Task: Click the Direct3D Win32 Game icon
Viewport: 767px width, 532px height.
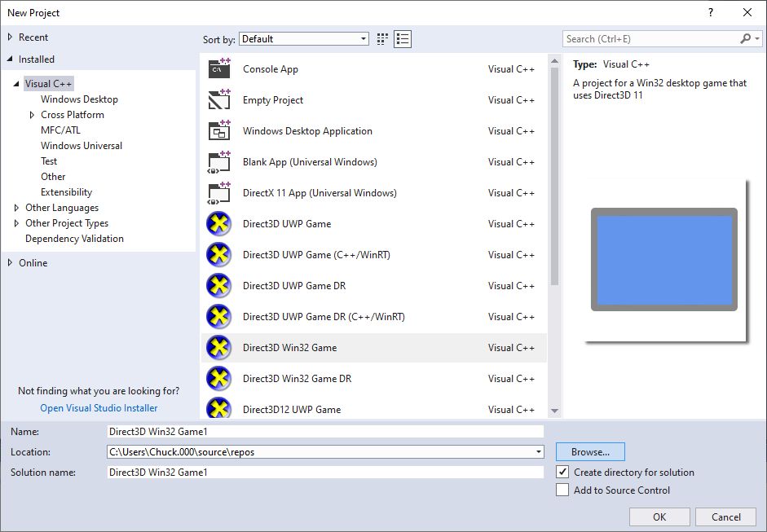Action: pos(218,348)
